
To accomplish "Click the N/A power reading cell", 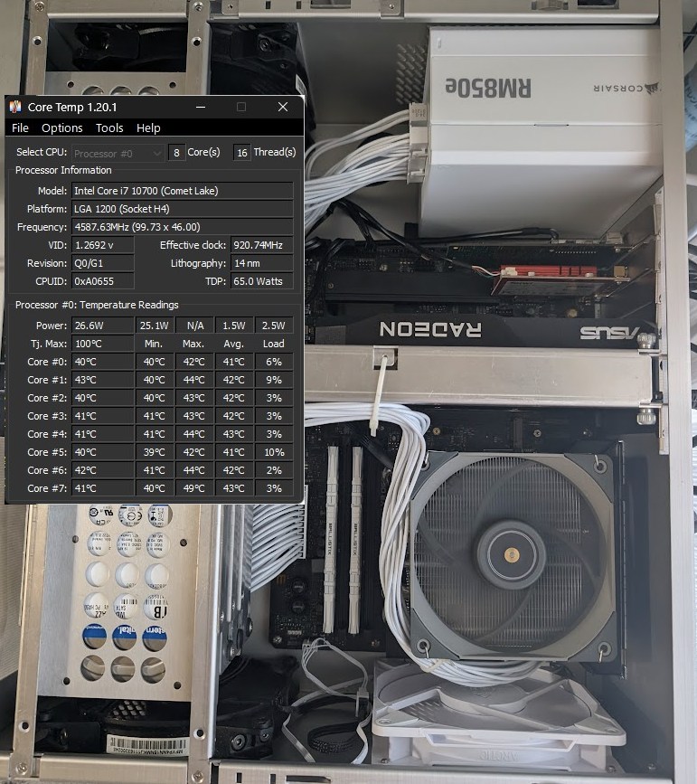I will click(194, 326).
